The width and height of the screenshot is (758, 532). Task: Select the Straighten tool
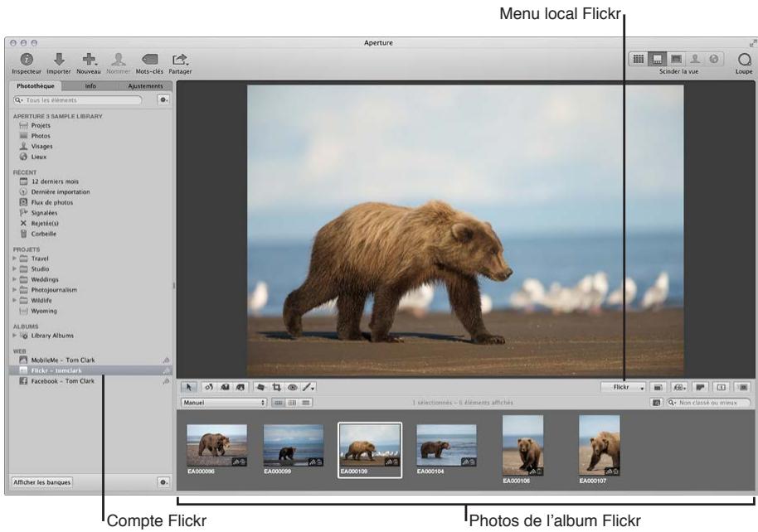coord(260,388)
